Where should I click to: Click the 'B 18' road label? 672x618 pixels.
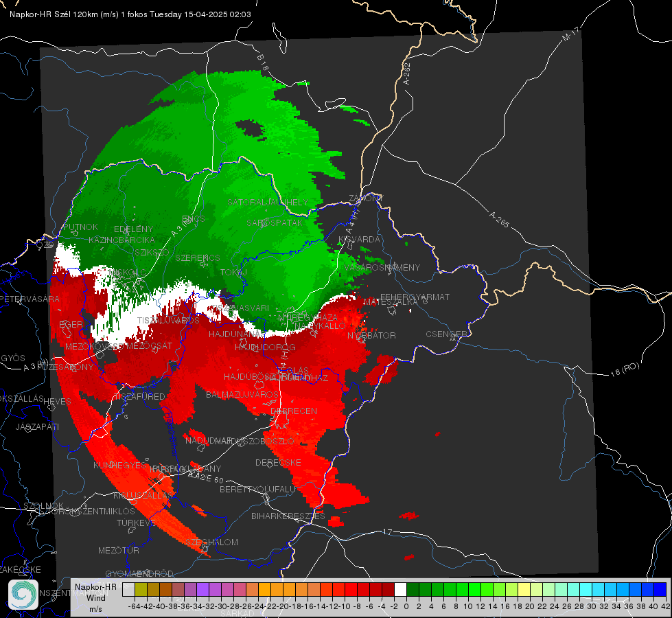click(x=263, y=62)
